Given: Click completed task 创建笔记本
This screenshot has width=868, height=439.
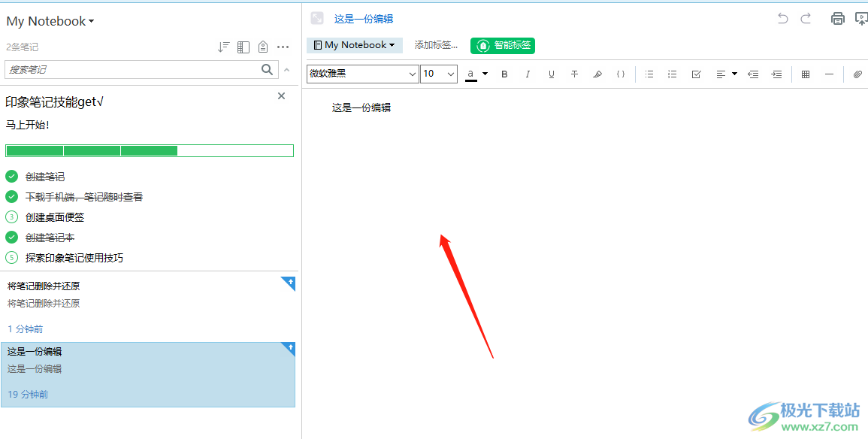Looking at the screenshot, I should coord(50,238).
